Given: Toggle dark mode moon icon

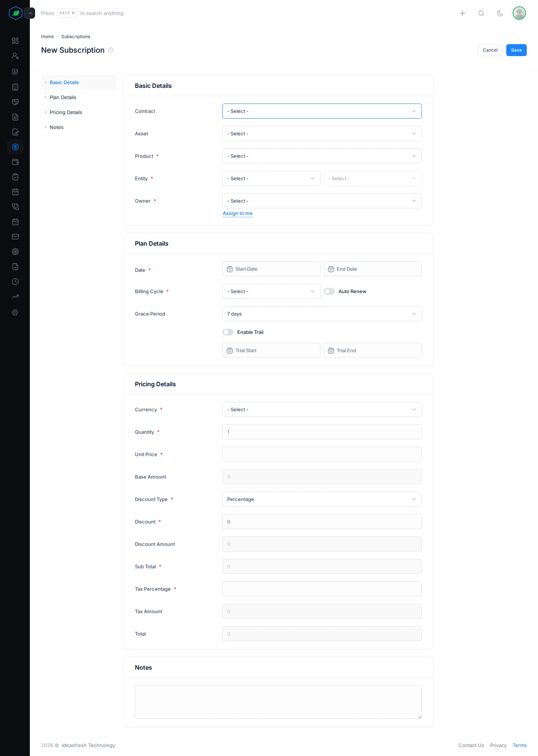Looking at the screenshot, I should 500,13.
